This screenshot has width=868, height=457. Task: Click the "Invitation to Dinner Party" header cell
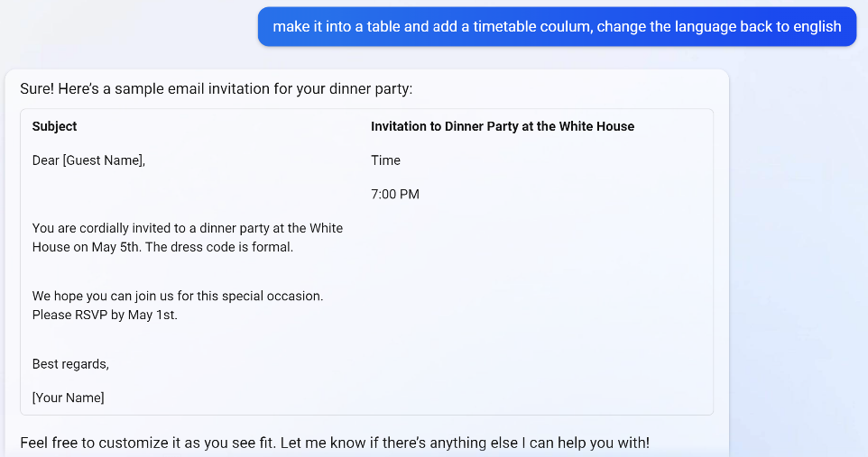click(x=502, y=127)
